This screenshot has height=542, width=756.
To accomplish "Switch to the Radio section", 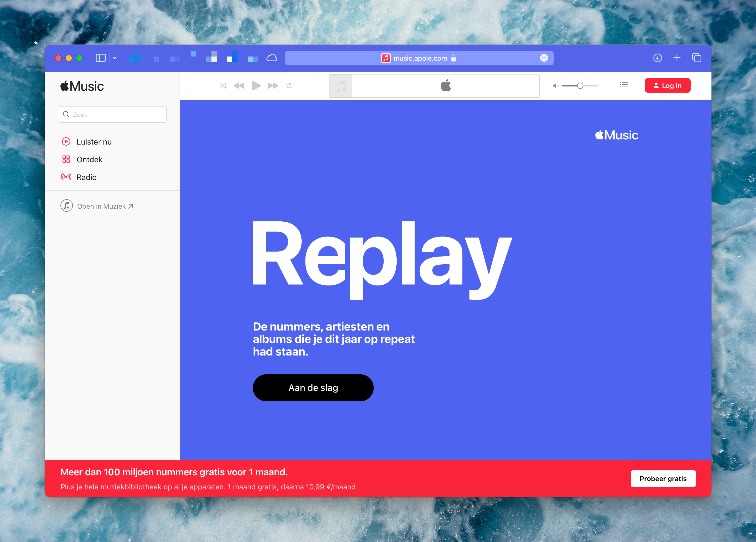I will point(86,177).
